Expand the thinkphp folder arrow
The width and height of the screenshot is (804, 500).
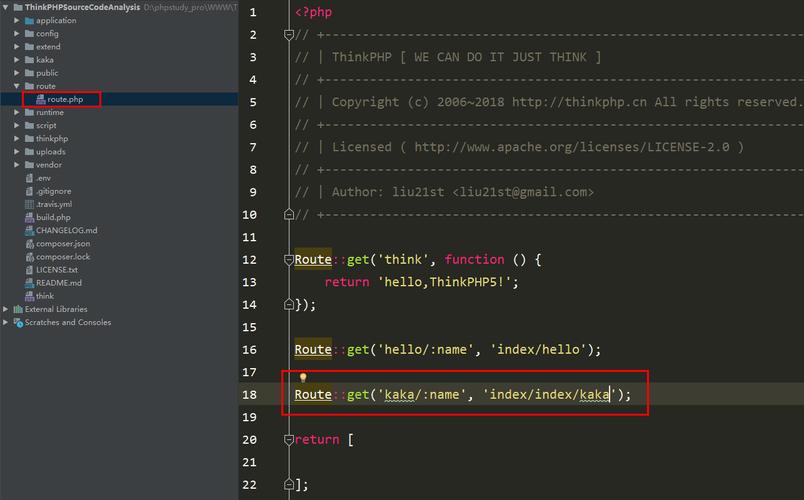tap(17, 138)
